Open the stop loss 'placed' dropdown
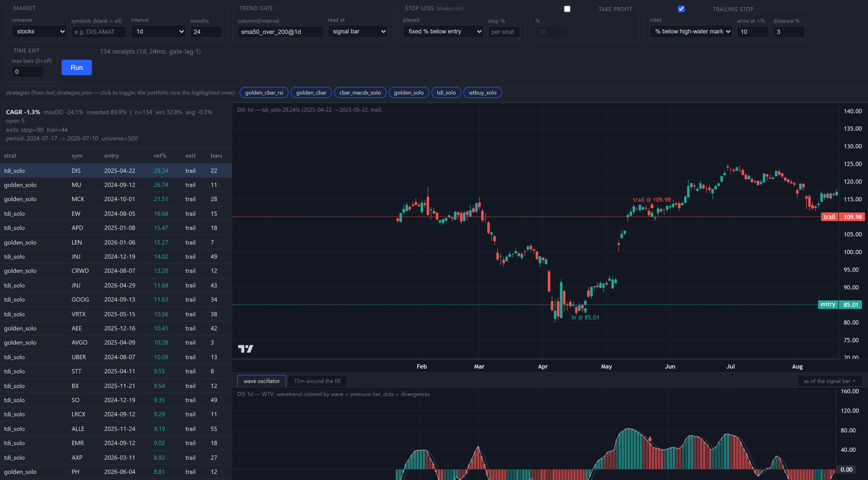 coord(443,31)
